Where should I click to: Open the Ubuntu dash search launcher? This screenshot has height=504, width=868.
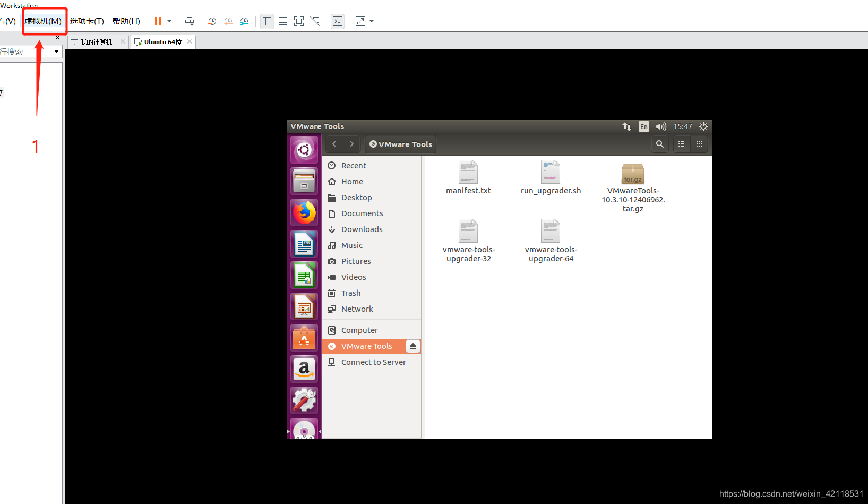pyautogui.click(x=304, y=150)
